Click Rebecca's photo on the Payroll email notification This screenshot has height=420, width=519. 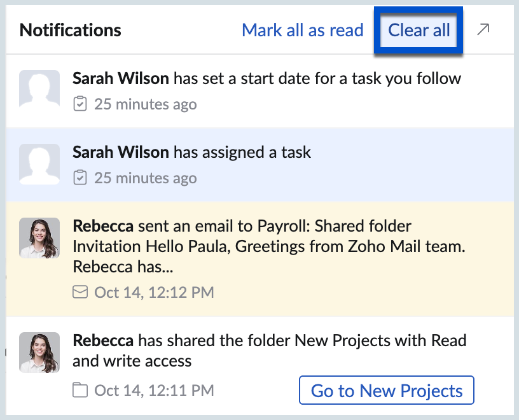coord(39,238)
